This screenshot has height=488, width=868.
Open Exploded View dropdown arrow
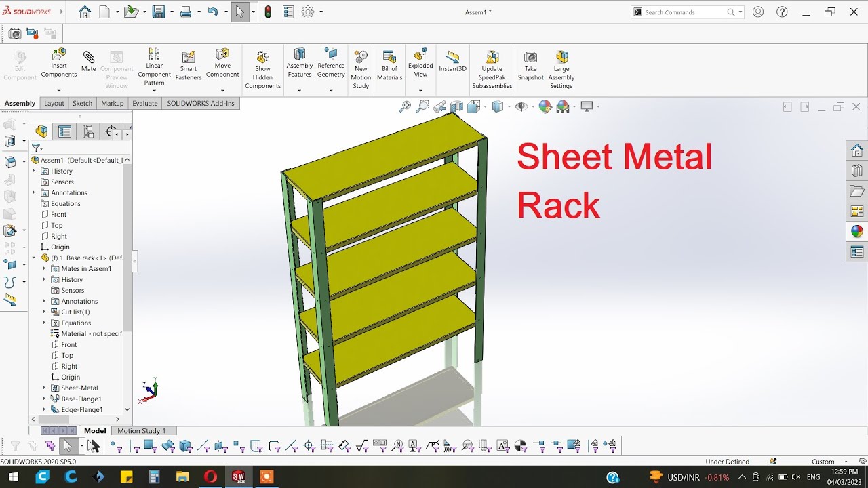click(420, 90)
